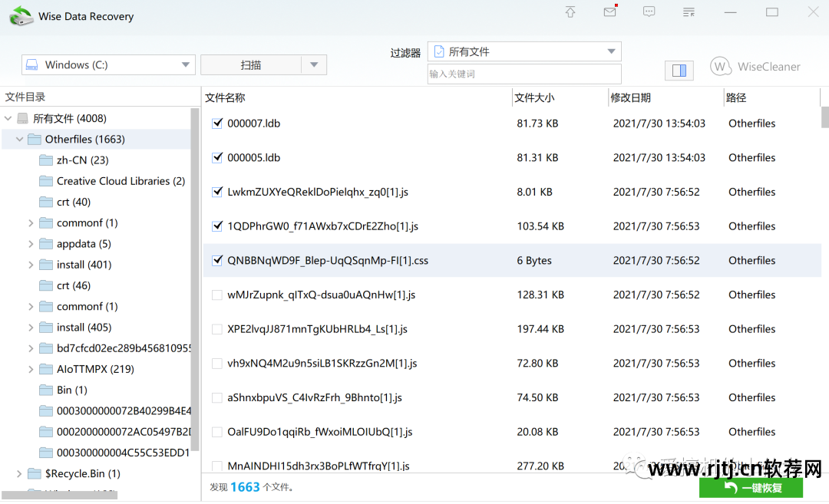This screenshot has width=829, height=504.
Task: Uncheck the QNBBNqWD9F css file
Action: [216, 259]
